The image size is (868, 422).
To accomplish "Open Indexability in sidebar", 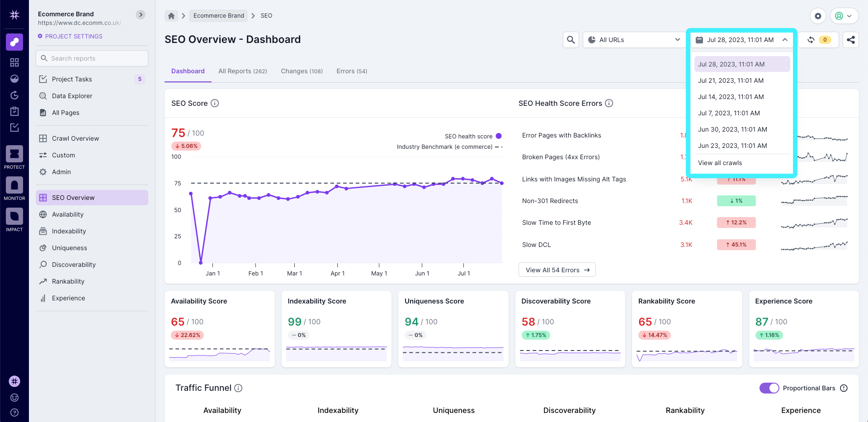I will pyautogui.click(x=92, y=231).
